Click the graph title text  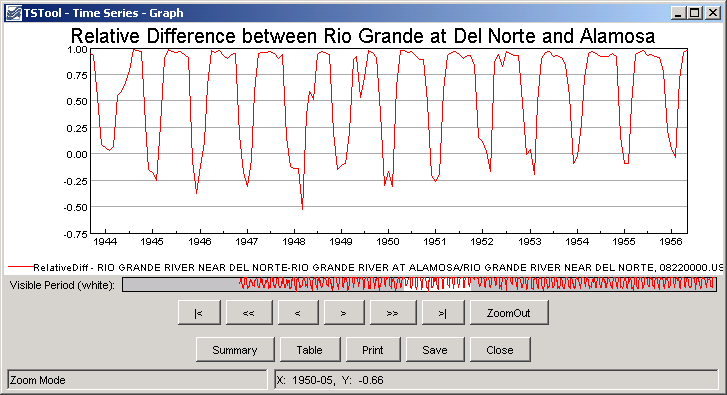(x=363, y=36)
